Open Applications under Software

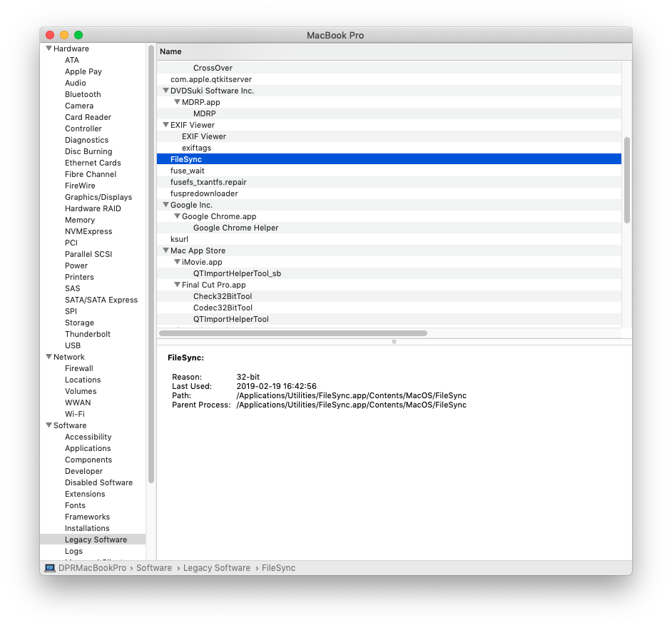[88, 448]
